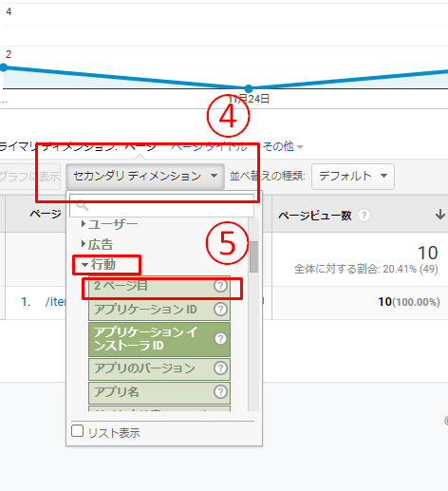The height and width of the screenshot is (491, 448).
Task: Collapse the 行動 category
Action: (99, 264)
